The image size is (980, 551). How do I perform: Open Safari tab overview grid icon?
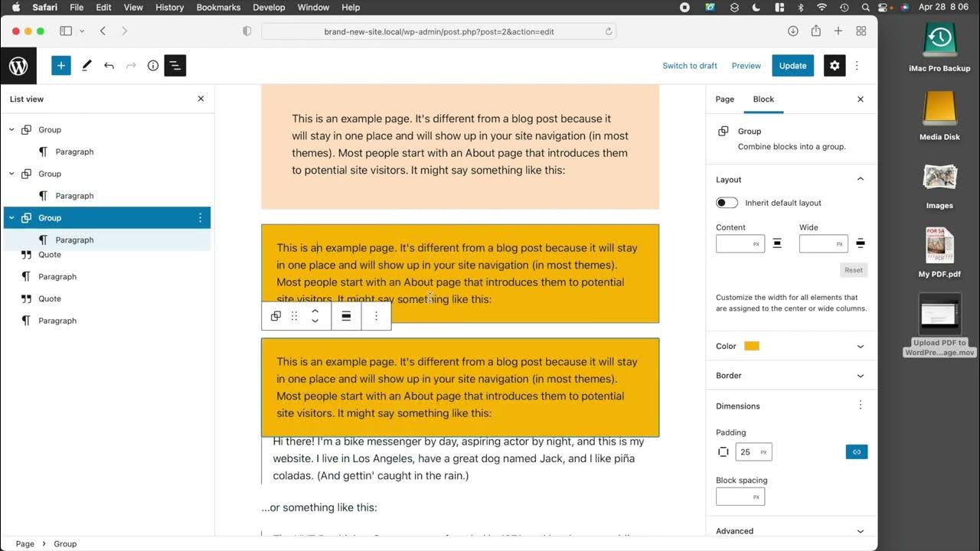(x=861, y=31)
